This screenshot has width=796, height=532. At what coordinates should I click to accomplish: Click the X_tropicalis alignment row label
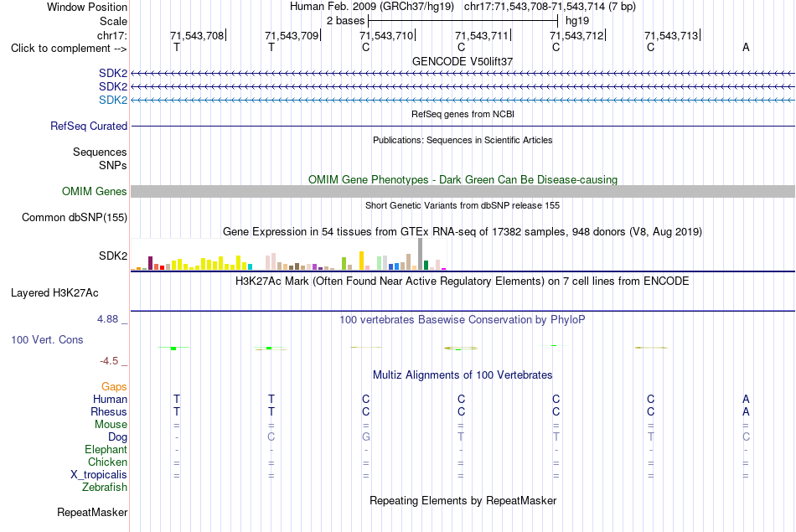point(99,475)
